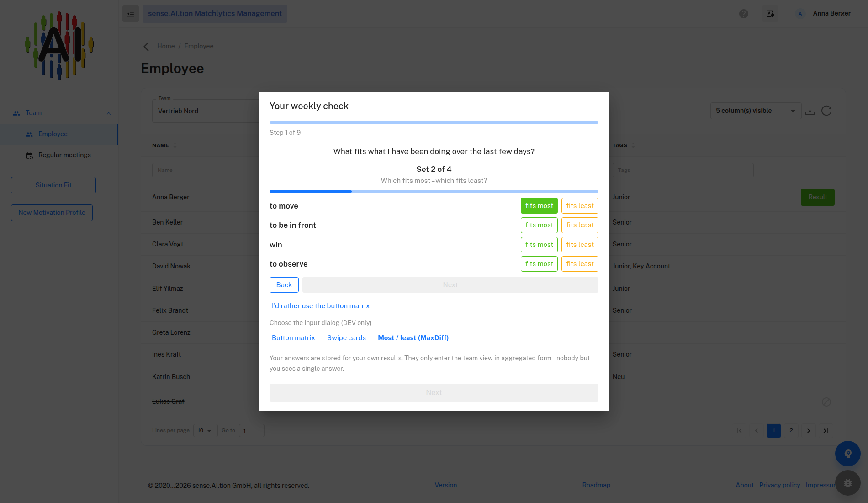The image size is (868, 503).
Task: Click 'I'd rather use the button matrix'
Action: pos(320,306)
